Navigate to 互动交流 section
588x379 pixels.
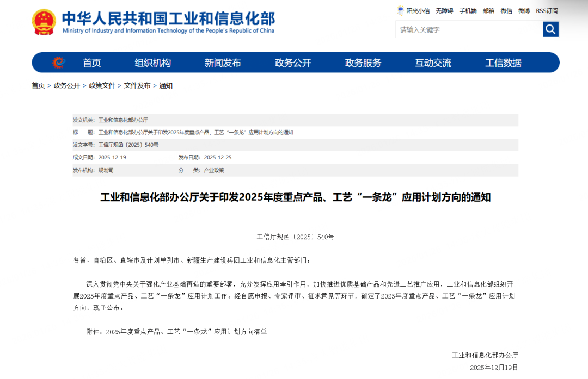(x=433, y=63)
